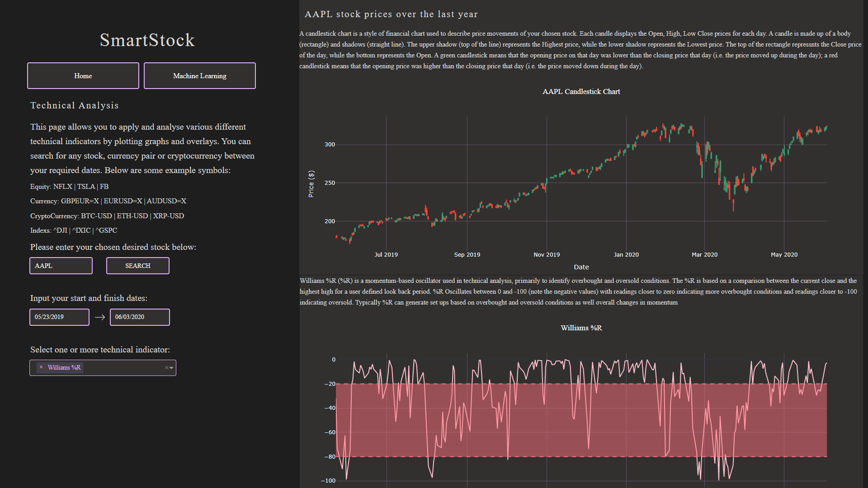This screenshot has width=868, height=488.
Task: Select the Williams %R chip label
Action: (64, 367)
